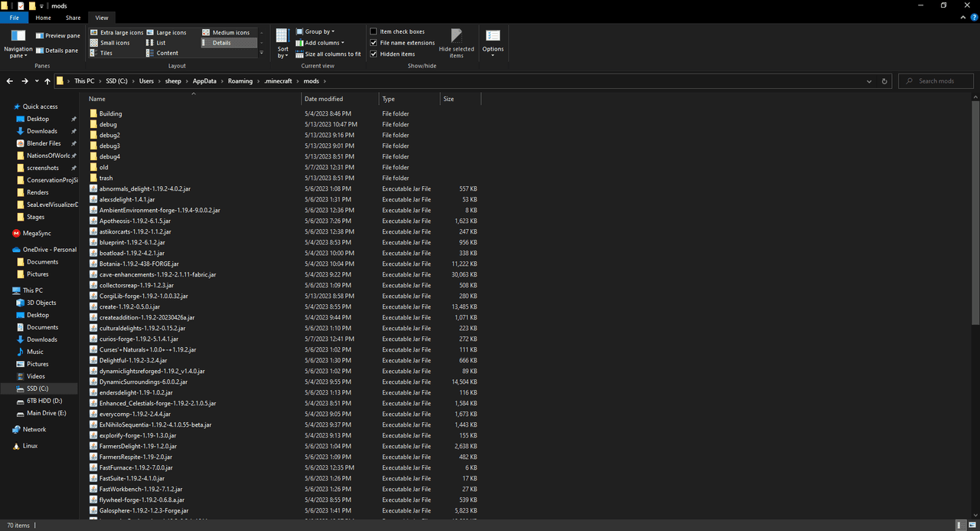Image resolution: width=980 pixels, height=531 pixels.
Task: Click the Back navigation arrow
Action: pos(10,81)
